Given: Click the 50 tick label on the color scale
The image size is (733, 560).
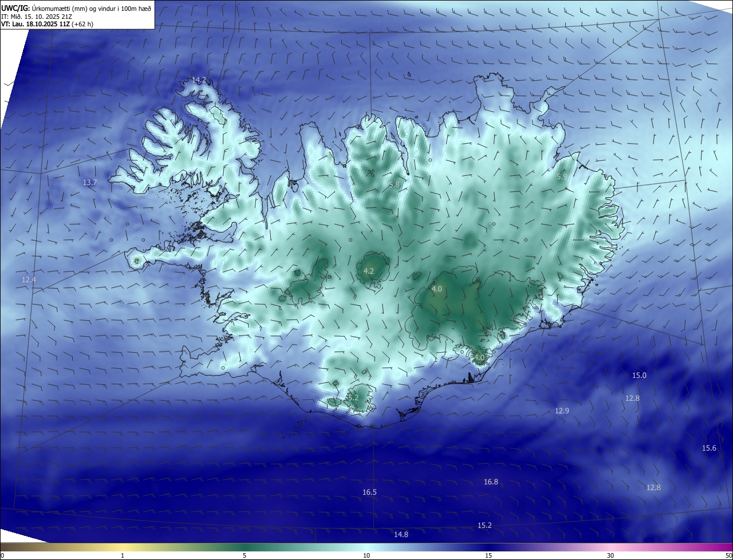Looking at the screenshot, I should click(x=728, y=555).
